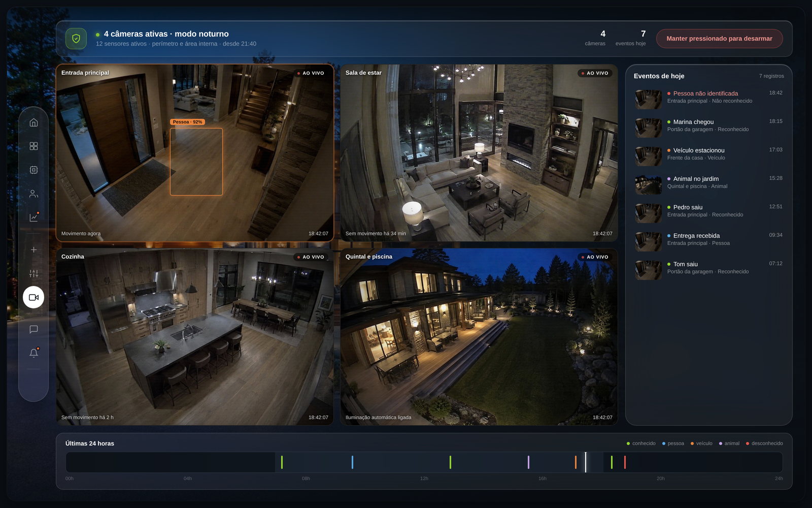Select the 'Pessoa · 92%' detection box

coord(196,162)
